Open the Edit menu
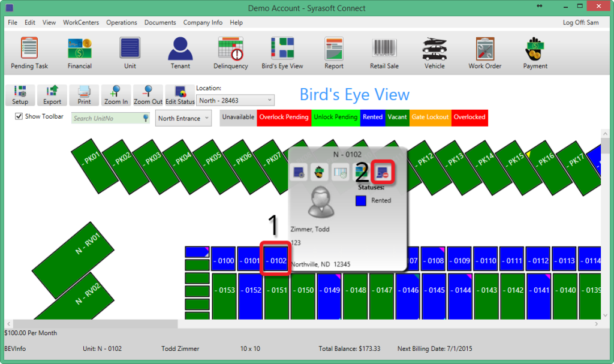 (30, 22)
